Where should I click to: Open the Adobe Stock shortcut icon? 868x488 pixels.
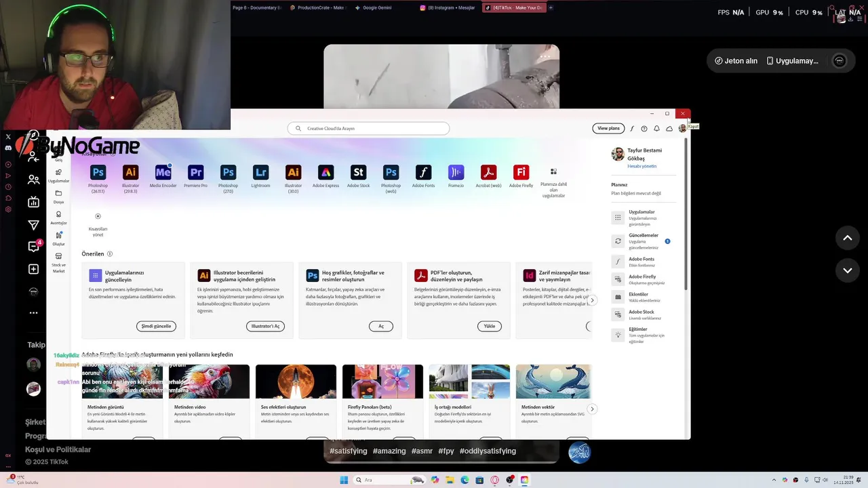(x=358, y=172)
